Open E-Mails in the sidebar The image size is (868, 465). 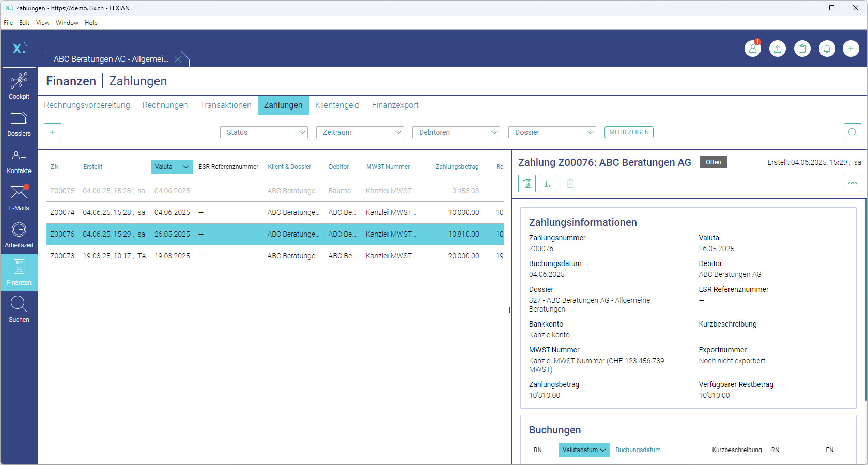tap(19, 198)
